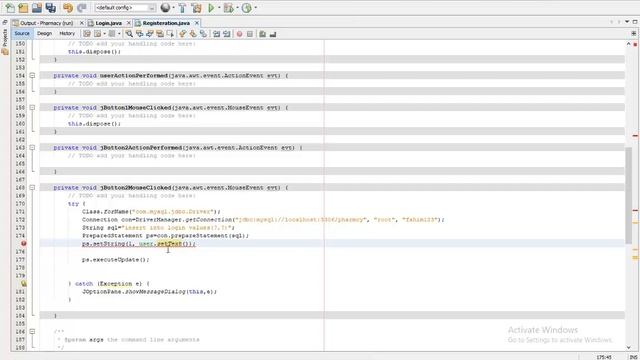Image resolution: width=640 pixels, height=360 pixels.
Task: Toggle a bookmark with the Toggle Bookmark icon
Action: 203,34
